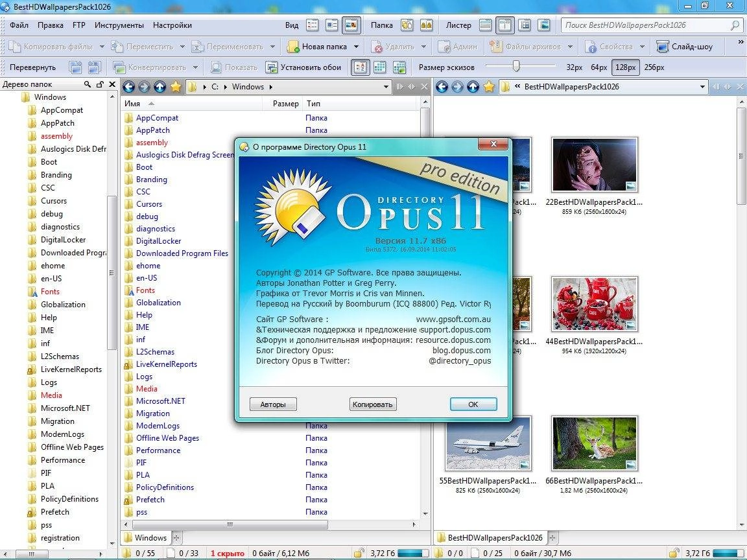Click Новая папка toolbar button
Image resolution: width=747 pixels, height=560 pixels.
click(317, 47)
